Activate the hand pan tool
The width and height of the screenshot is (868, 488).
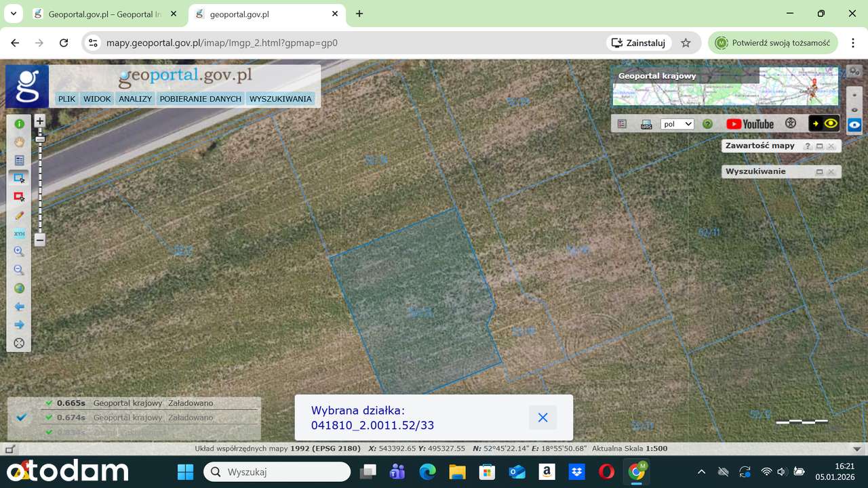(x=19, y=142)
